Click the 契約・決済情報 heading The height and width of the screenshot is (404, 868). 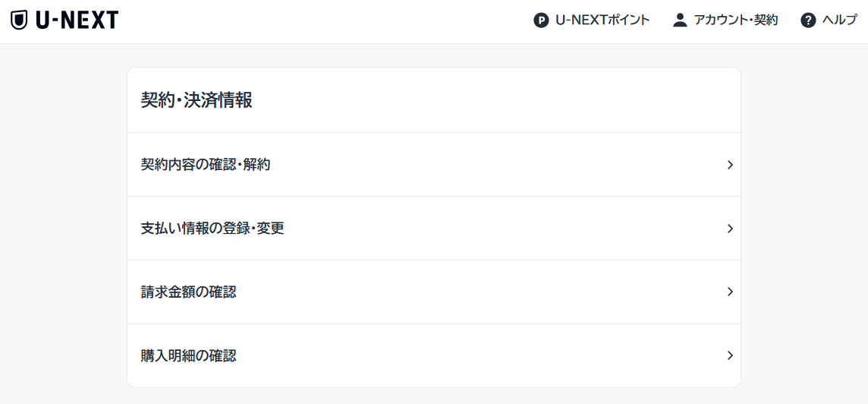pyautogui.click(x=197, y=100)
